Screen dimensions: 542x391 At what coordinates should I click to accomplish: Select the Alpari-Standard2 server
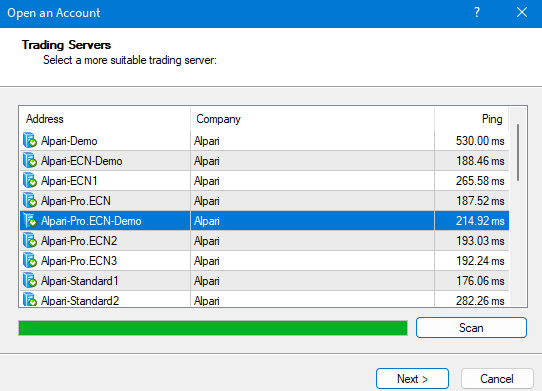pos(264,299)
